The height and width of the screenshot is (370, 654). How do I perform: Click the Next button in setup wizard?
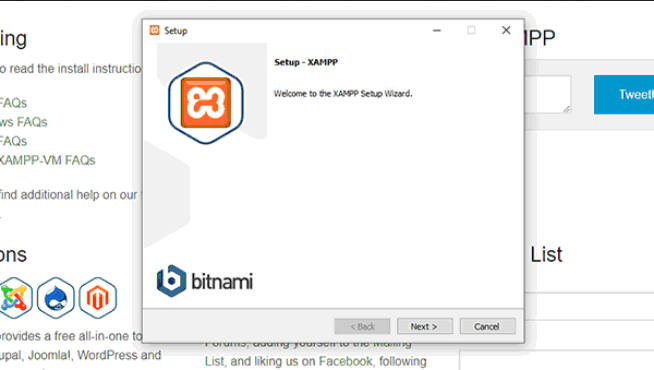425,326
